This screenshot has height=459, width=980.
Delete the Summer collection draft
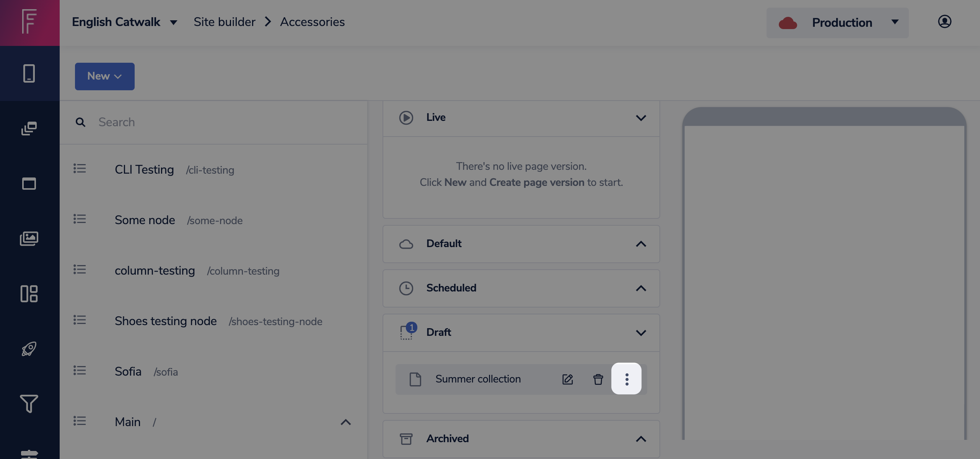pyautogui.click(x=598, y=379)
